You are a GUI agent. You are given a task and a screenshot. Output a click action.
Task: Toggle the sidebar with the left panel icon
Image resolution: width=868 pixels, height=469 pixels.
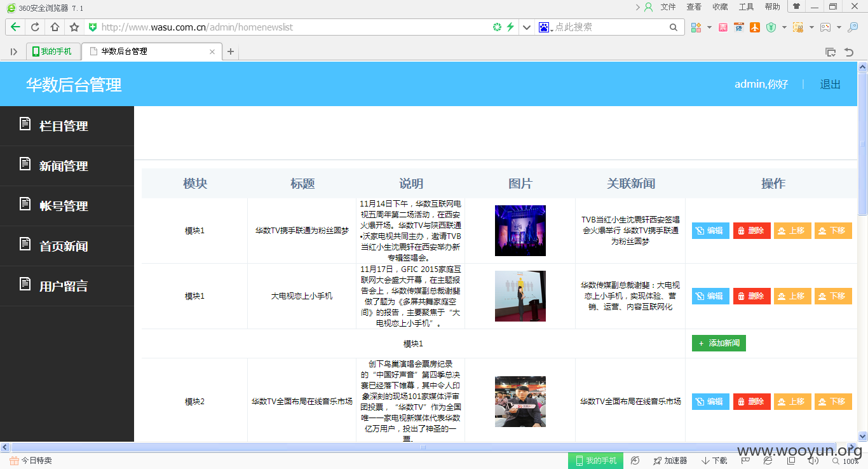coord(14,51)
